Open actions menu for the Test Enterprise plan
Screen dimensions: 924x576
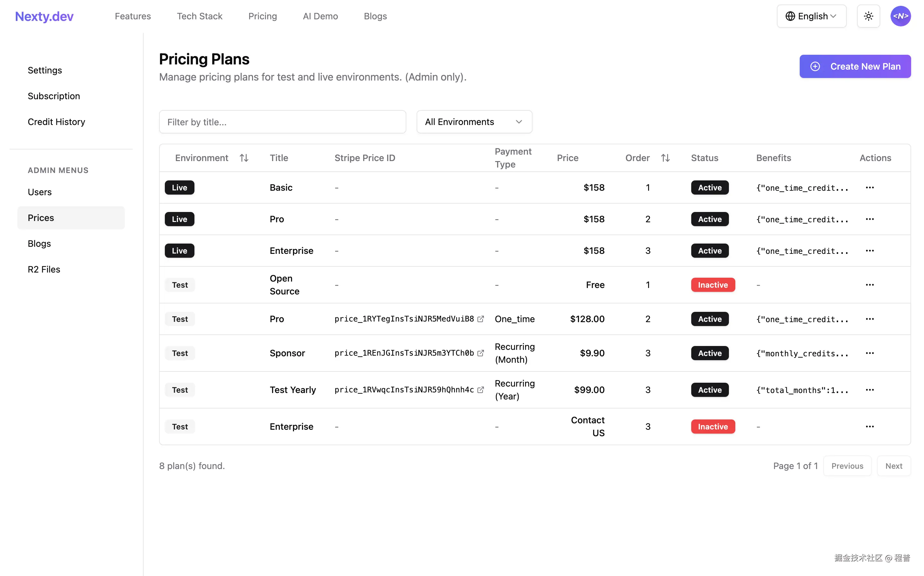(x=870, y=426)
